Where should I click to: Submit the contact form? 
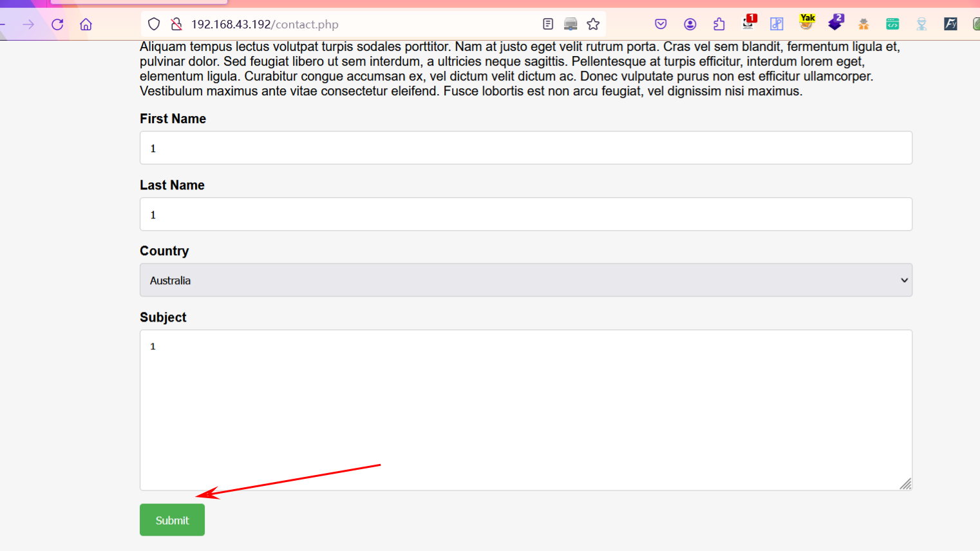pyautogui.click(x=172, y=520)
